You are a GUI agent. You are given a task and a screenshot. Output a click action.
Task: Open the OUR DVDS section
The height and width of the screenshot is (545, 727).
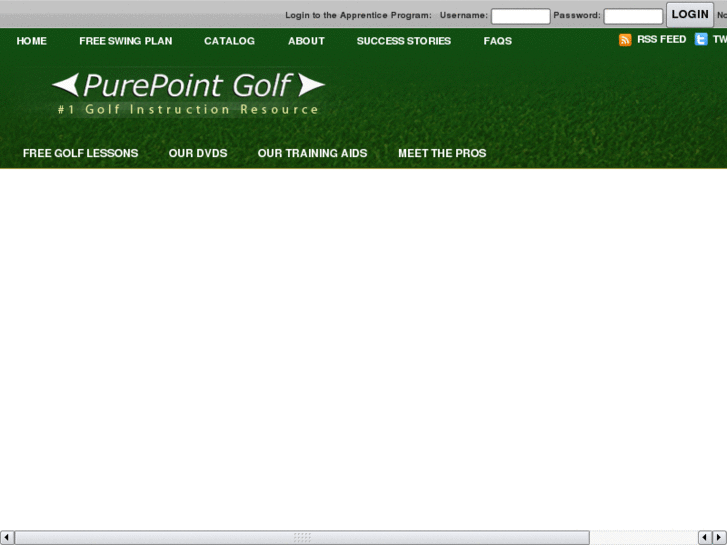coord(198,154)
